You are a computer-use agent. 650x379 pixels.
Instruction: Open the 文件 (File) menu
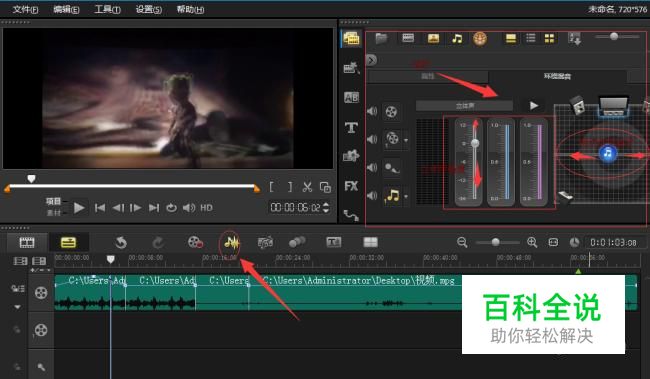[25, 9]
